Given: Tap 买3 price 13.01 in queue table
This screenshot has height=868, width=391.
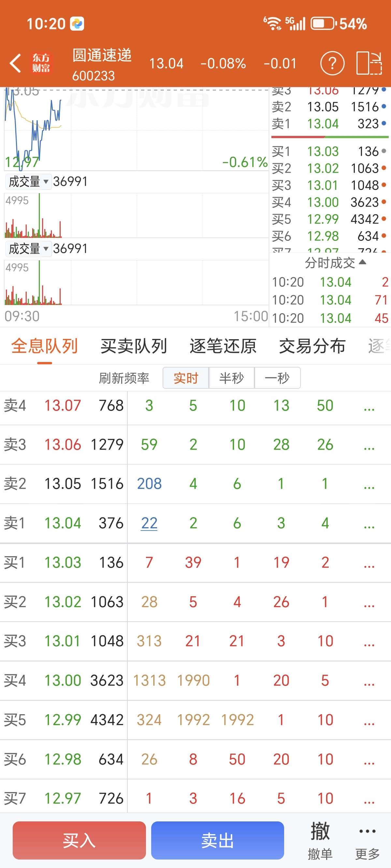Looking at the screenshot, I should (x=63, y=641).
